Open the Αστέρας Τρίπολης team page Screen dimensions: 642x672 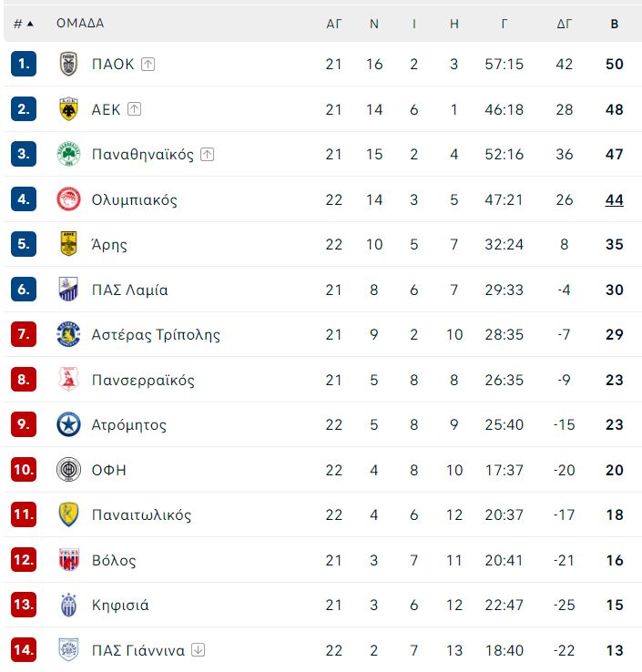coord(156,335)
